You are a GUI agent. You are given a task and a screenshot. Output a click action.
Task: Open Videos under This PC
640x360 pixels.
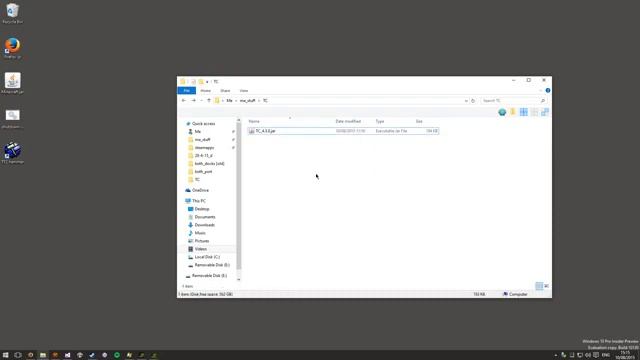pos(200,249)
